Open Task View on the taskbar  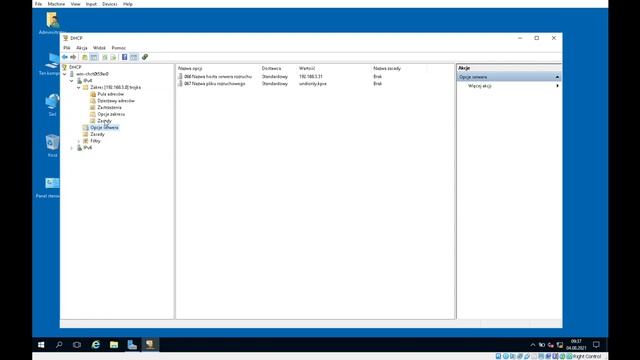tap(77, 345)
